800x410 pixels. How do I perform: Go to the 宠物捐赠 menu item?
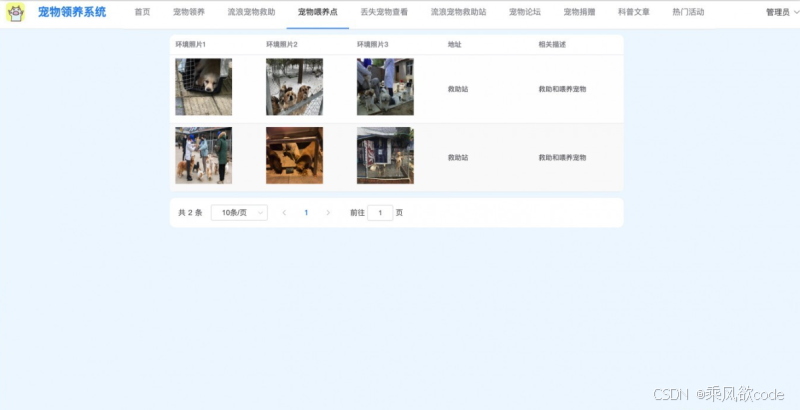coord(579,12)
